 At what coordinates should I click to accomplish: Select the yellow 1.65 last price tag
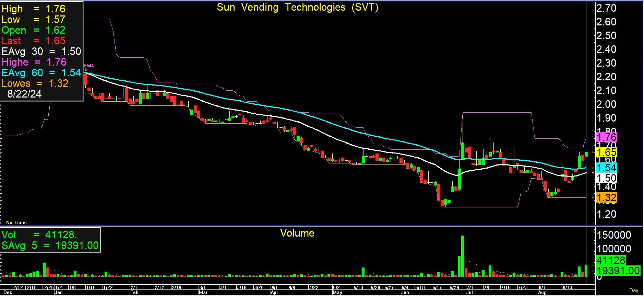click(x=606, y=152)
